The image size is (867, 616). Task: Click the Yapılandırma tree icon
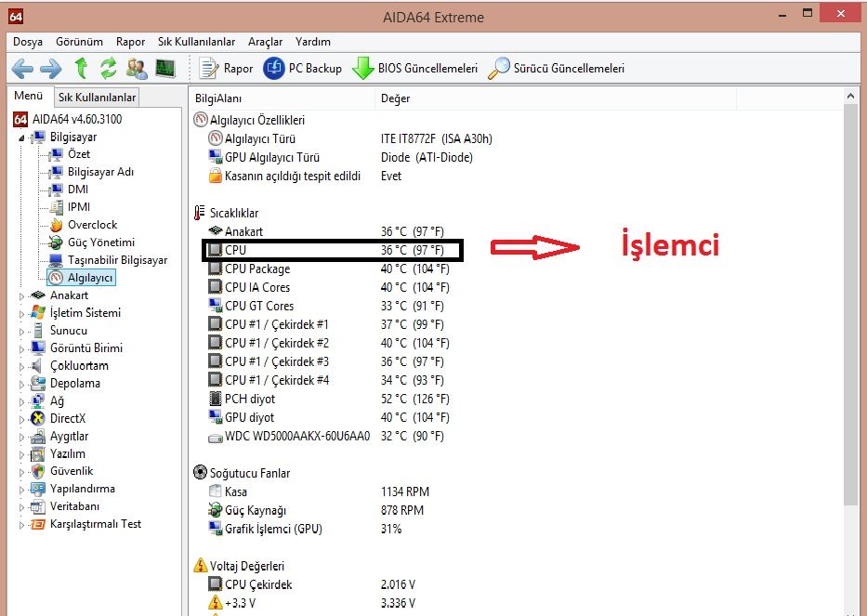coord(37,490)
